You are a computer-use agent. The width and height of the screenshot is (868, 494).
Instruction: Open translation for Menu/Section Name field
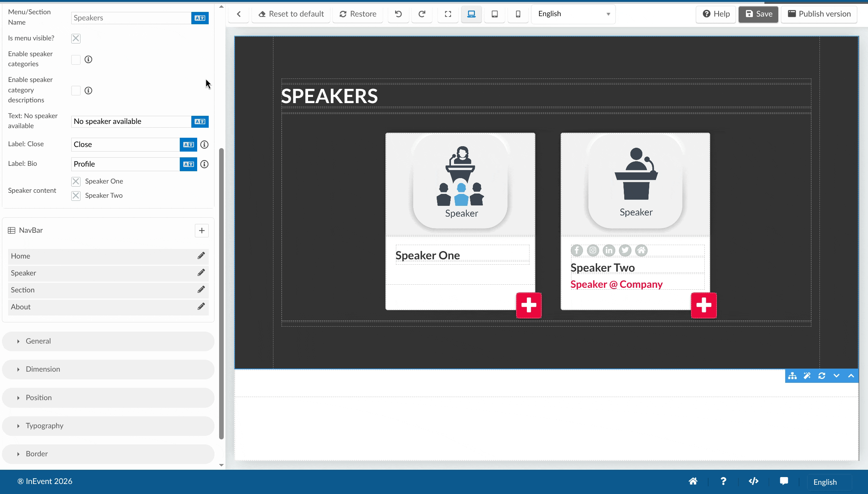click(x=200, y=18)
